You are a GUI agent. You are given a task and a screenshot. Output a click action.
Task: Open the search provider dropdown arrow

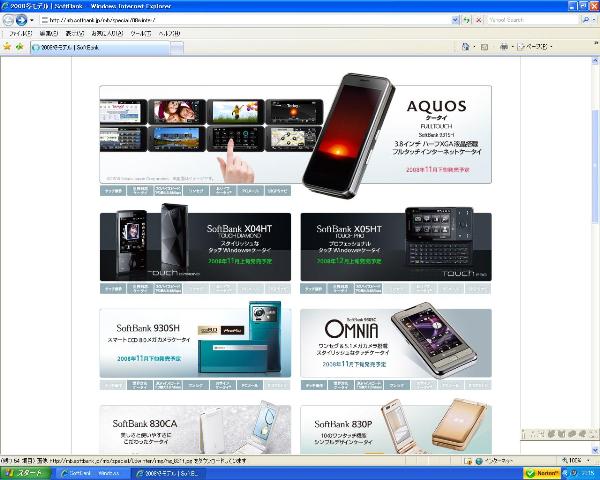594,20
